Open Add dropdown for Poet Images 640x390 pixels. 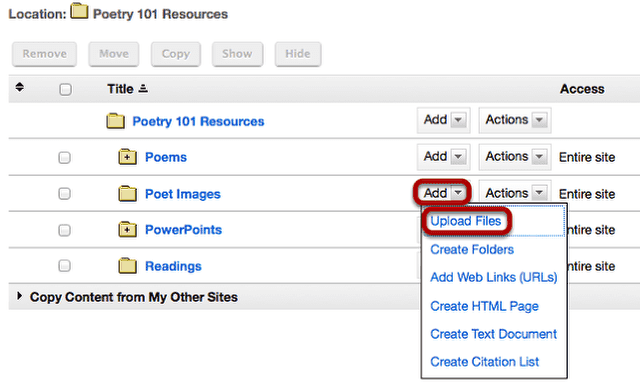coord(443,193)
